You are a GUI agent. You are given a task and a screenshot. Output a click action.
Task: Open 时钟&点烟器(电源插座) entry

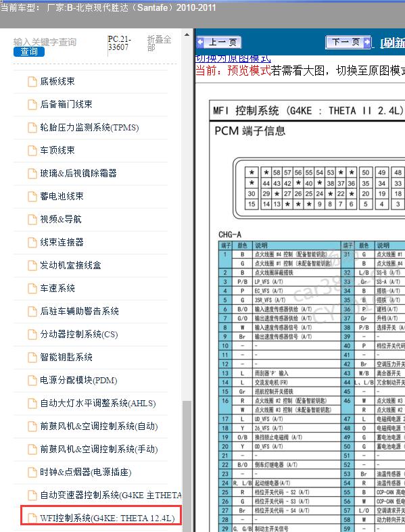click(86, 473)
